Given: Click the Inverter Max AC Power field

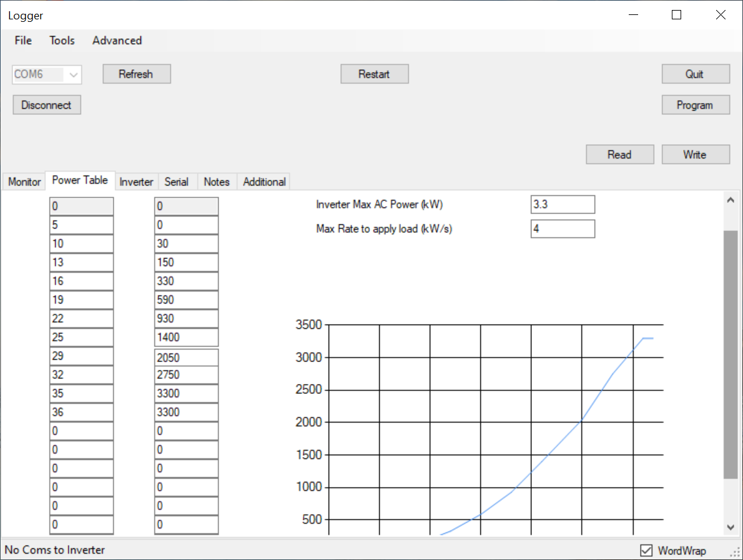Looking at the screenshot, I should 562,205.
